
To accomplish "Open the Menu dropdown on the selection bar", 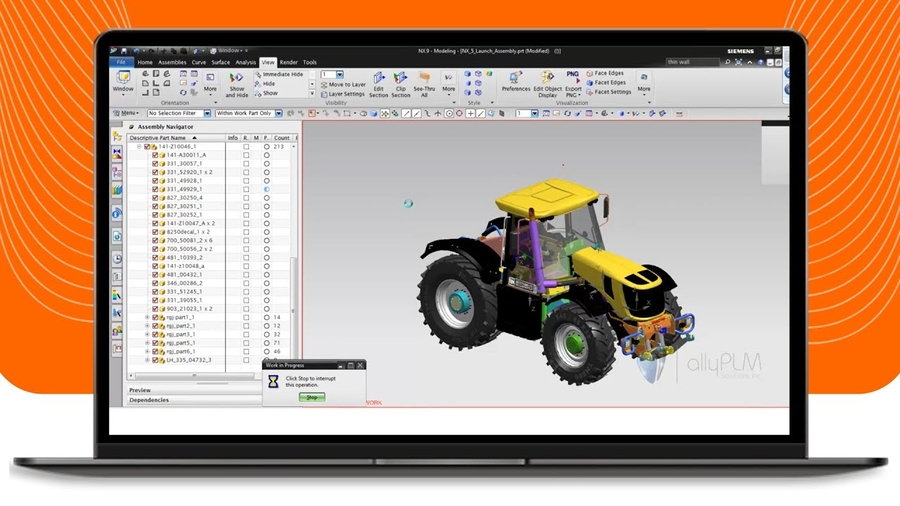I will pos(126,114).
